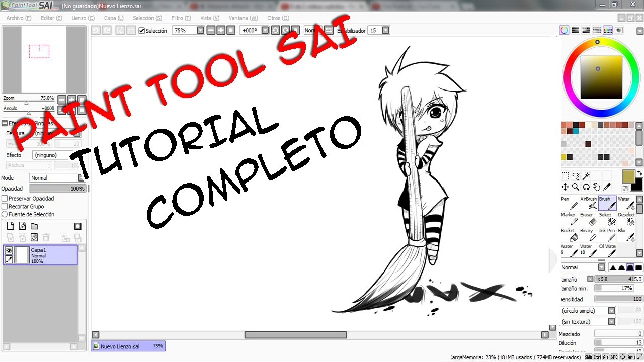This screenshot has height=362, width=644.
Task: Switch to Nuevo Lienzo.sai canvas tab
Action: coord(128,346)
